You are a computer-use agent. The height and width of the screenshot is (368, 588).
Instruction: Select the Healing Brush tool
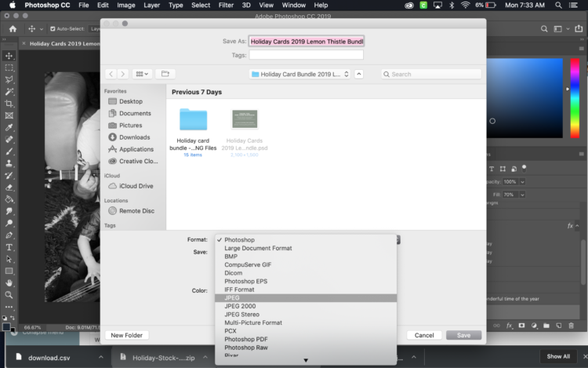(9, 140)
